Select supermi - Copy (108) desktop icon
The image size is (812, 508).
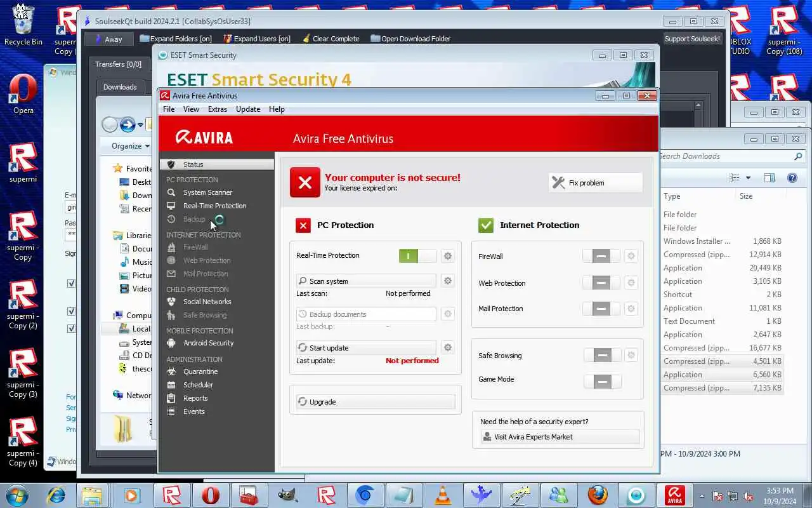click(784, 30)
